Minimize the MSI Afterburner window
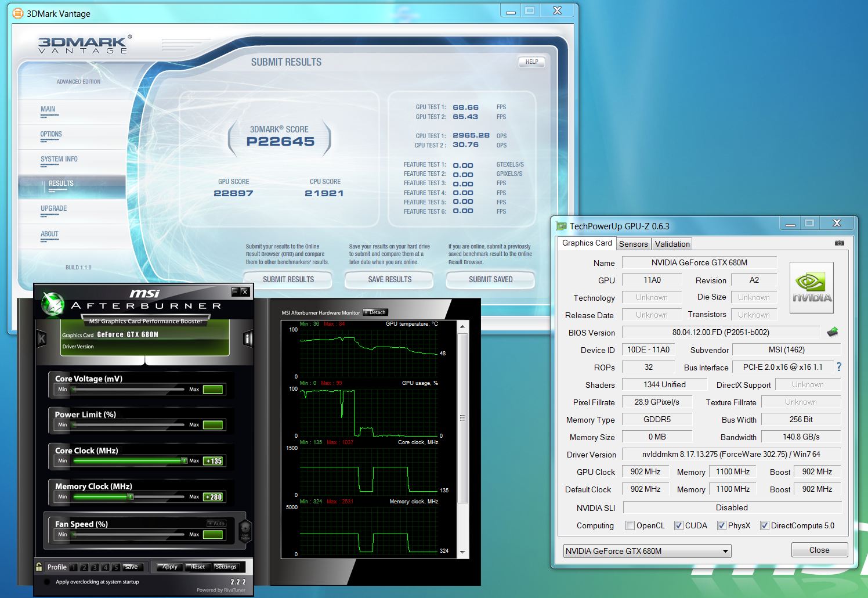 point(235,291)
